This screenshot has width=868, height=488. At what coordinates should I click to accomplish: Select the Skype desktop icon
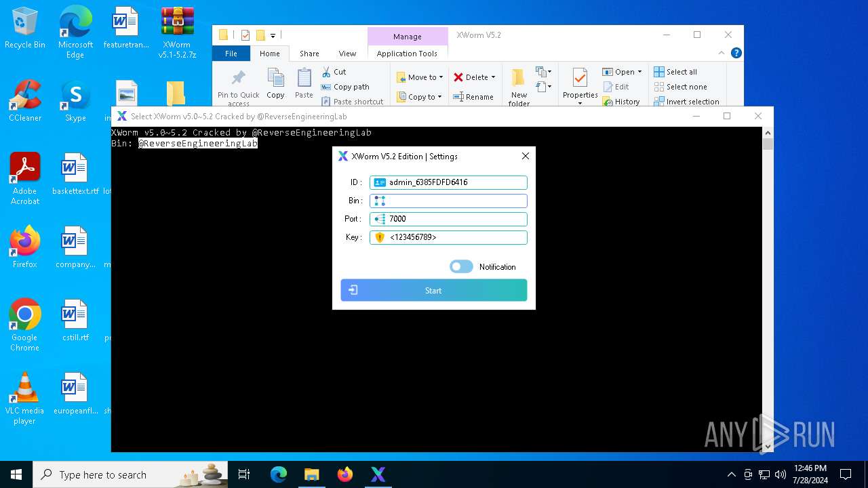click(x=75, y=101)
